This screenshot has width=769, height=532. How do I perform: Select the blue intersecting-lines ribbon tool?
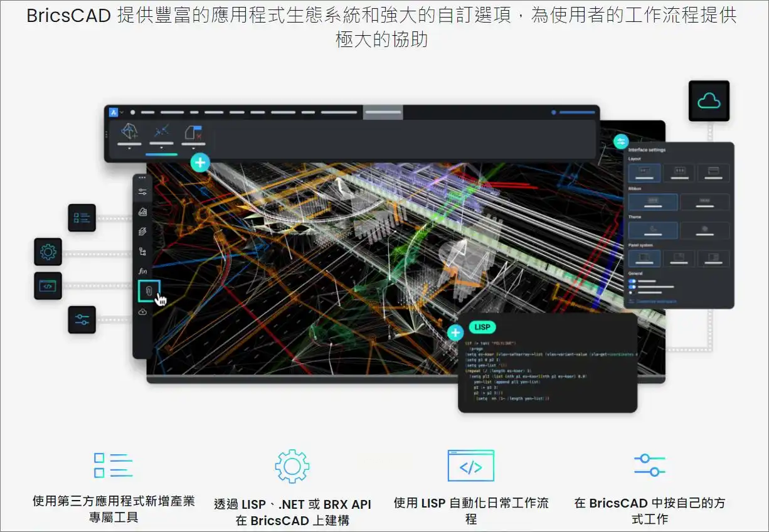tap(162, 130)
